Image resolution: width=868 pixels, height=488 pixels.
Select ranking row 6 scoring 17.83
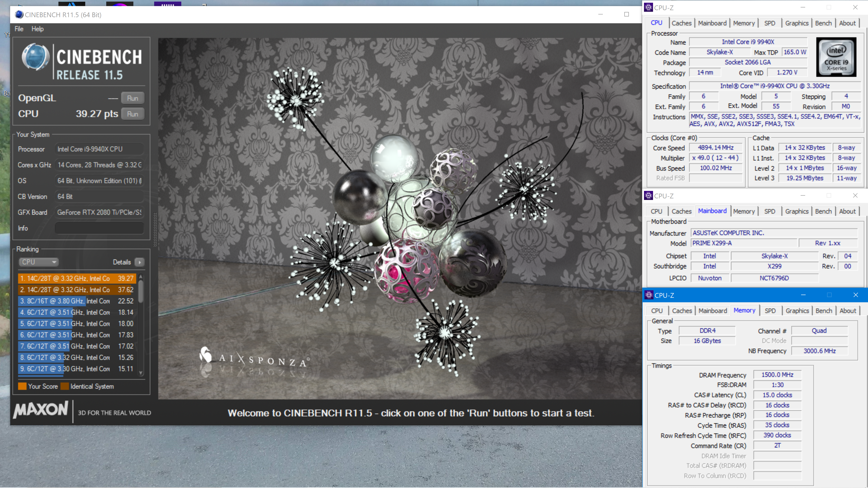coord(77,335)
